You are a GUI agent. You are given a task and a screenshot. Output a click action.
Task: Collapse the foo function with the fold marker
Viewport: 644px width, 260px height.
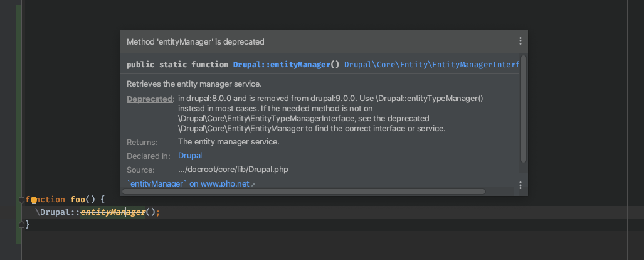pos(22,200)
